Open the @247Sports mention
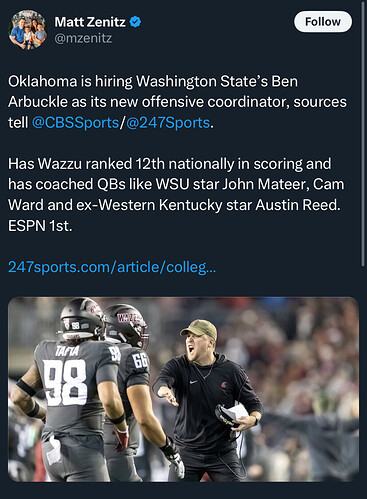 pos(168,123)
